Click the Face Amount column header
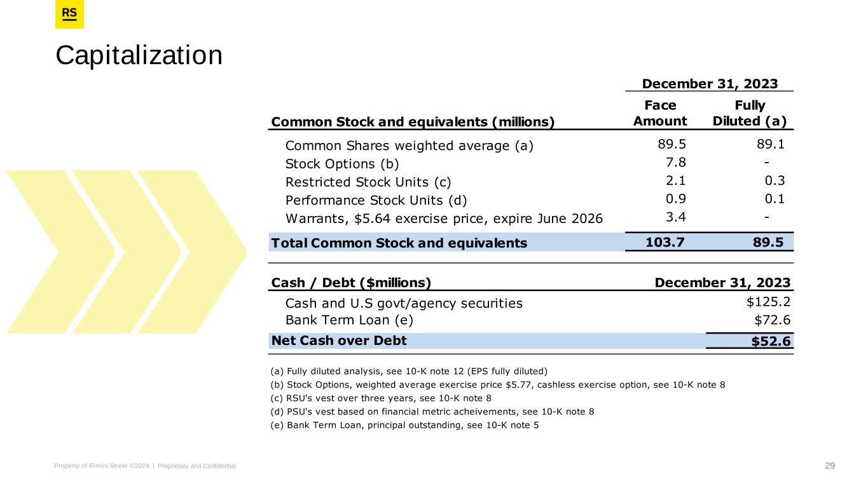 660,113
